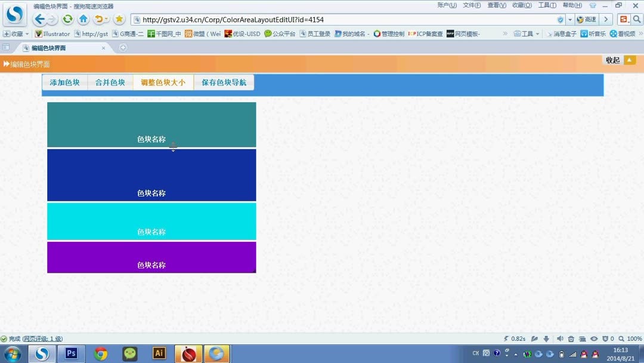The image size is (644, 363).
Task: Open Adobe Illustrator from the taskbar
Action: [x=159, y=353]
